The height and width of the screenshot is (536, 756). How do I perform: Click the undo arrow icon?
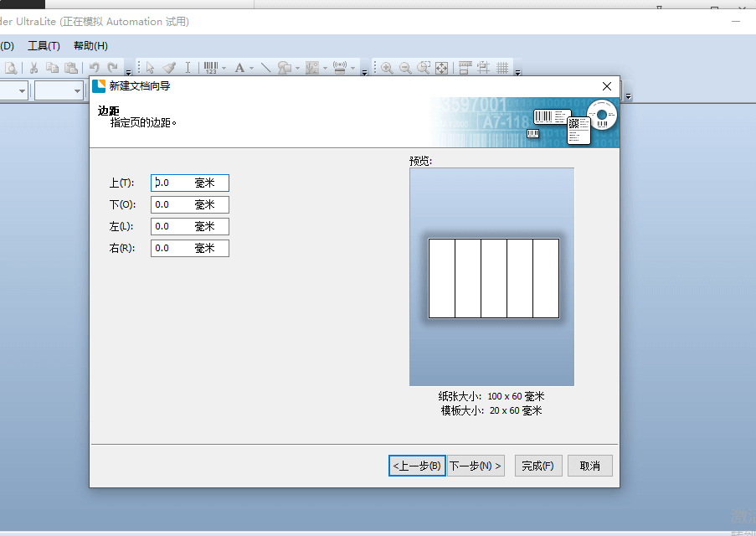[95, 68]
